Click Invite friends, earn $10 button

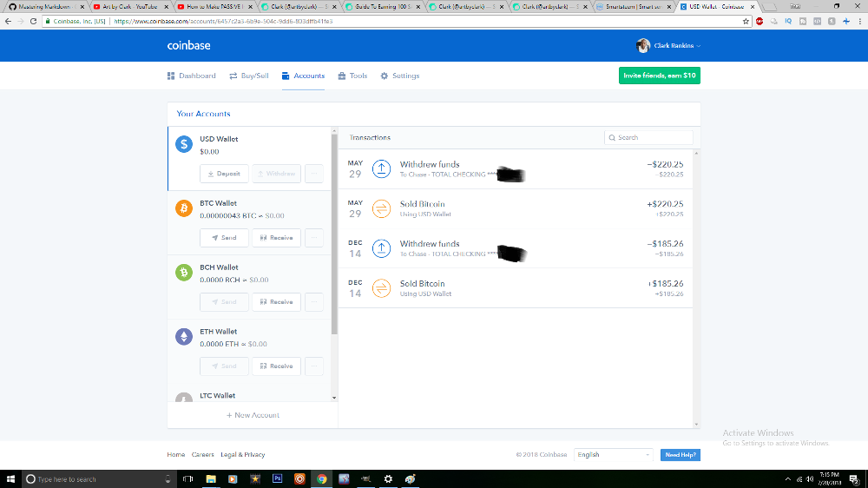pyautogui.click(x=660, y=76)
